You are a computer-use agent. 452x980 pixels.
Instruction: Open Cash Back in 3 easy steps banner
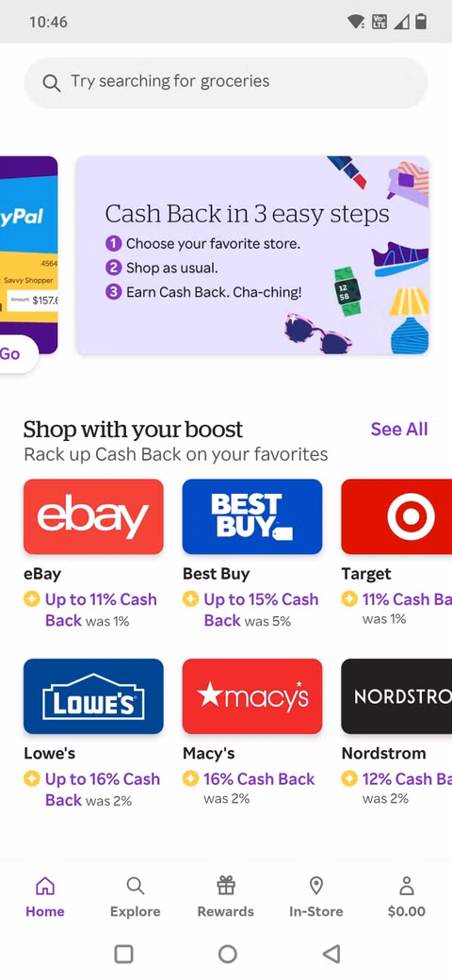pos(252,255)
